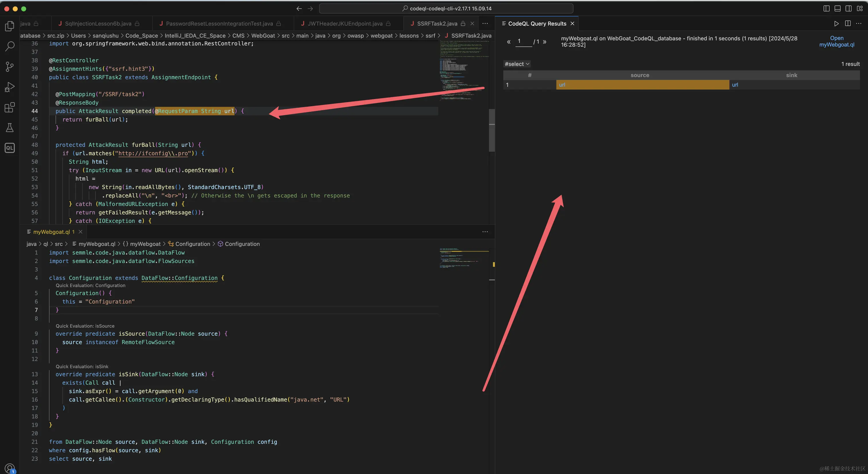Click the Java editor minimap

click(464, 71)
